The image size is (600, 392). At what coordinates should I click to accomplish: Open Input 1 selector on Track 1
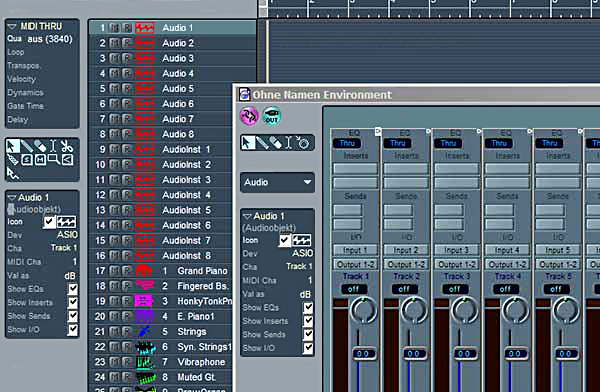(355, 250)
